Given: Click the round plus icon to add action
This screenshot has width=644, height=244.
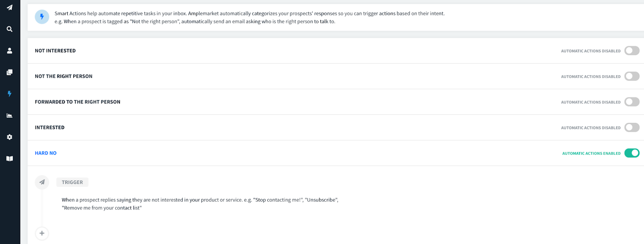Looking at the screenshot, I should coord(42,233).
